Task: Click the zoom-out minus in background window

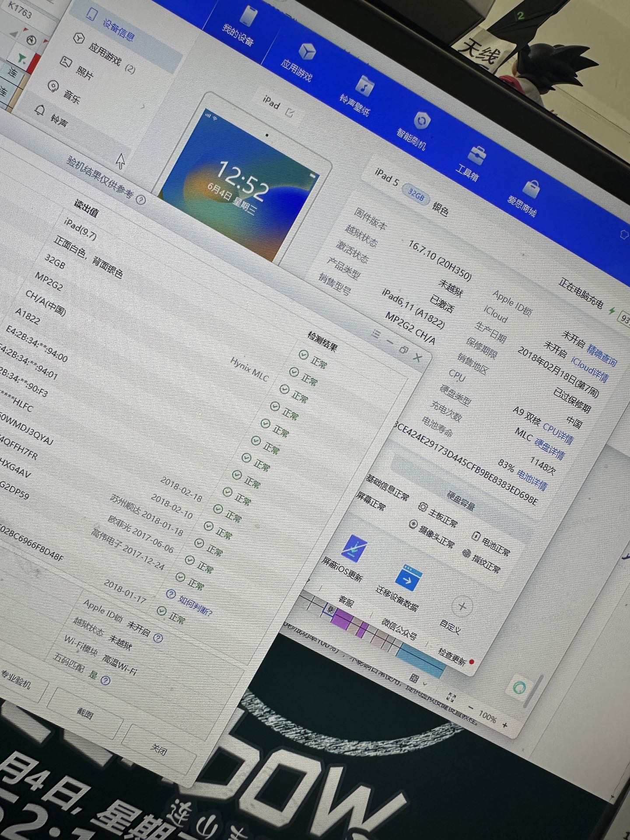Action: click(471, 707)
